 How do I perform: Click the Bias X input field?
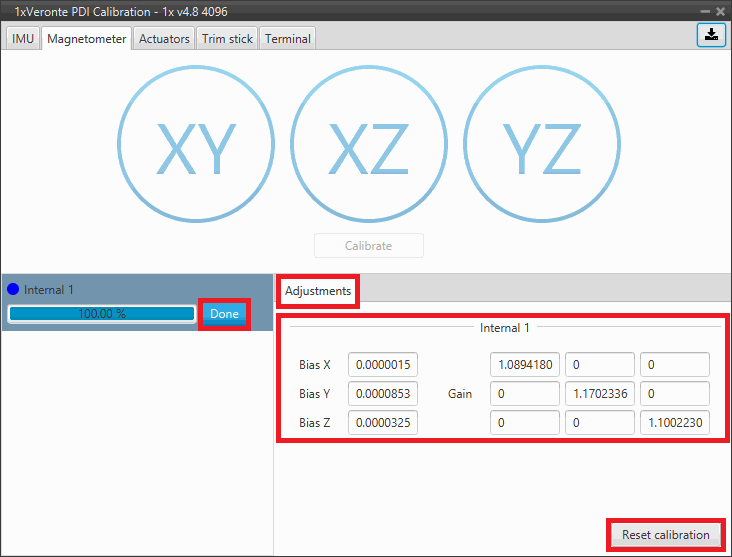pos(383,364)
